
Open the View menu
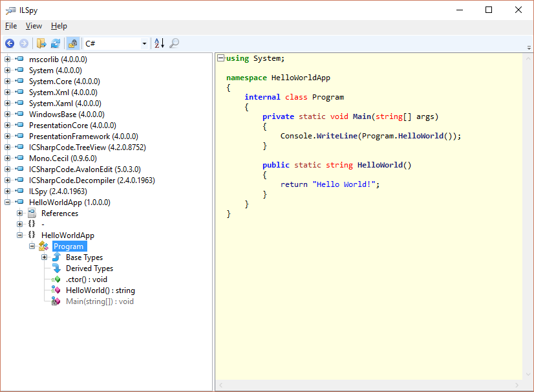(x=34, y=26)
